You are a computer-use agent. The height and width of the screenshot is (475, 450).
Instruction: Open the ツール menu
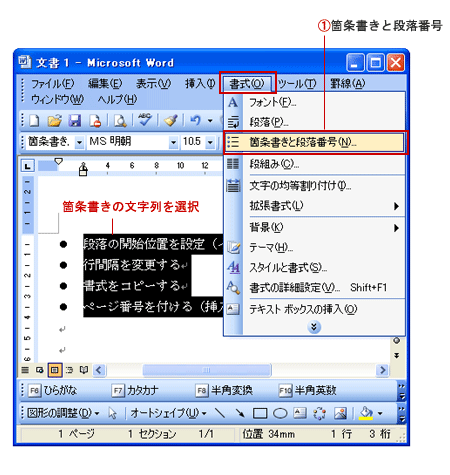pos(297,84)
